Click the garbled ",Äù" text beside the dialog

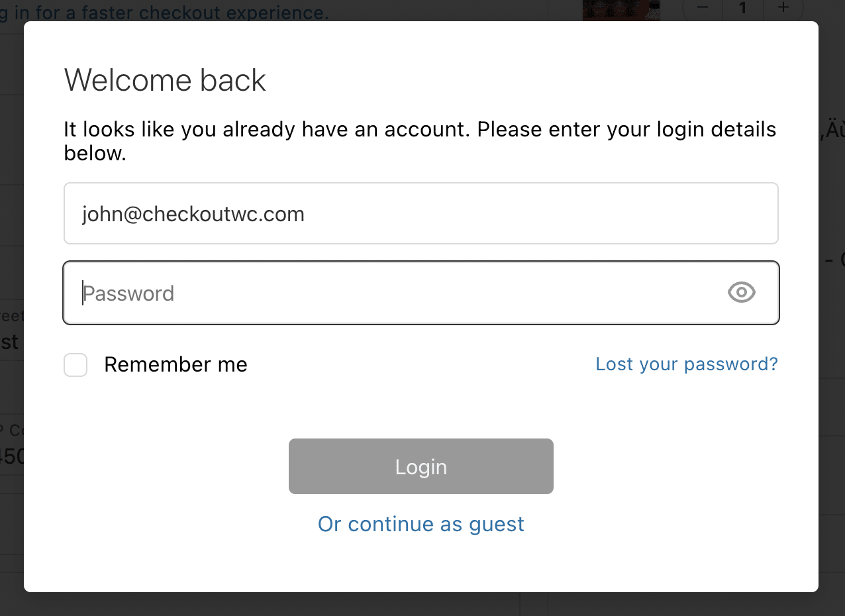click(832, 130)
